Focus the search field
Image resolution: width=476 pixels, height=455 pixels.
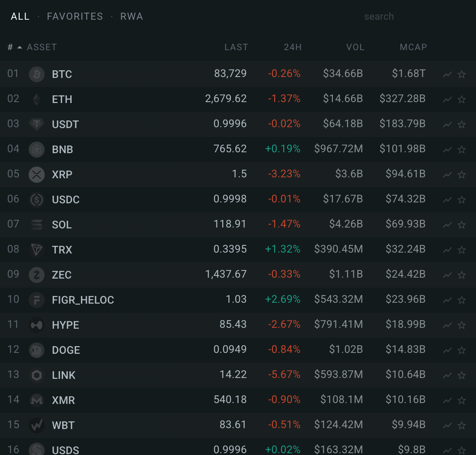pos(379,17)
